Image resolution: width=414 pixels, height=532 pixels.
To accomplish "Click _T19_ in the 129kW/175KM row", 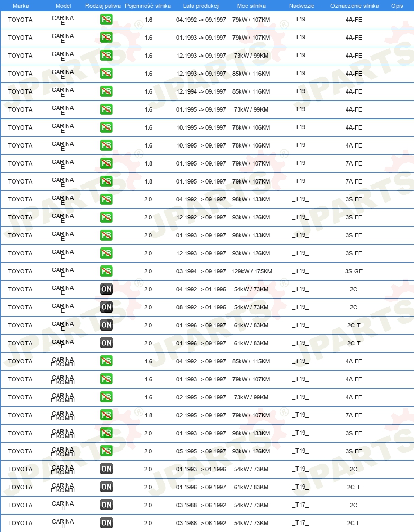I will click(x=301, y=271).
